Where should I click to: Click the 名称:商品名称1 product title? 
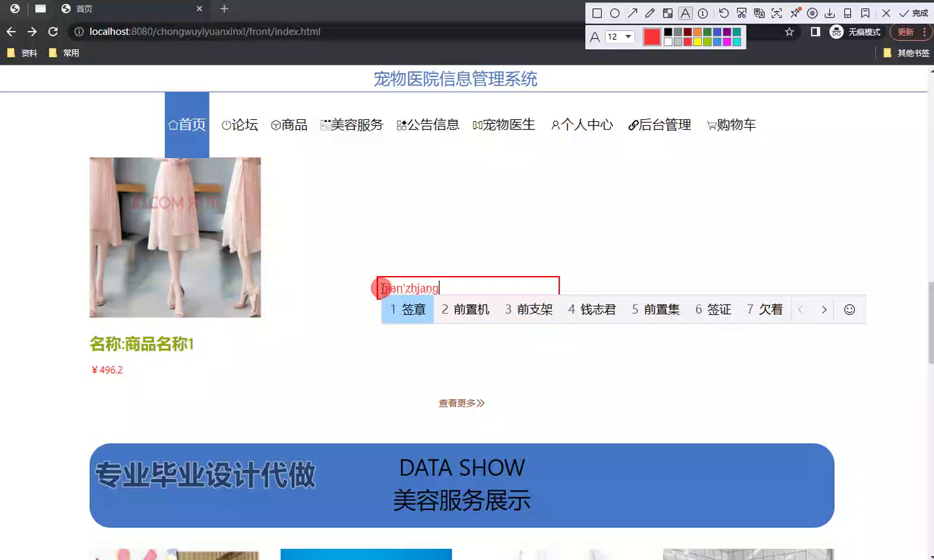point(141,344)
